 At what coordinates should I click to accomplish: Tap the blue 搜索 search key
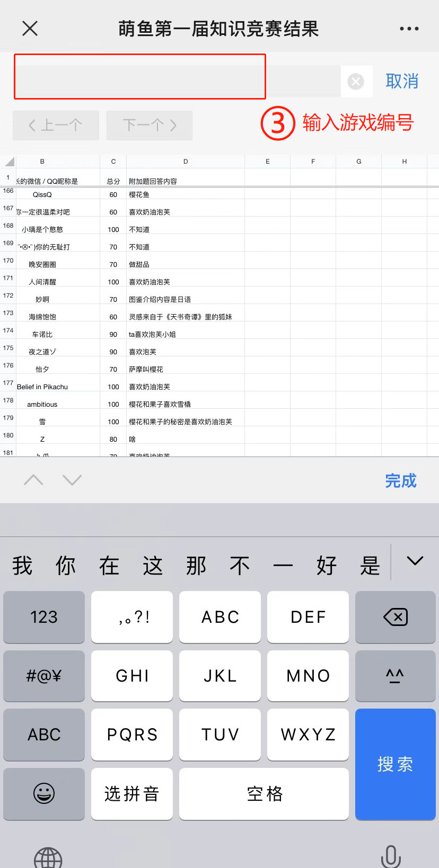pos(395,764)
